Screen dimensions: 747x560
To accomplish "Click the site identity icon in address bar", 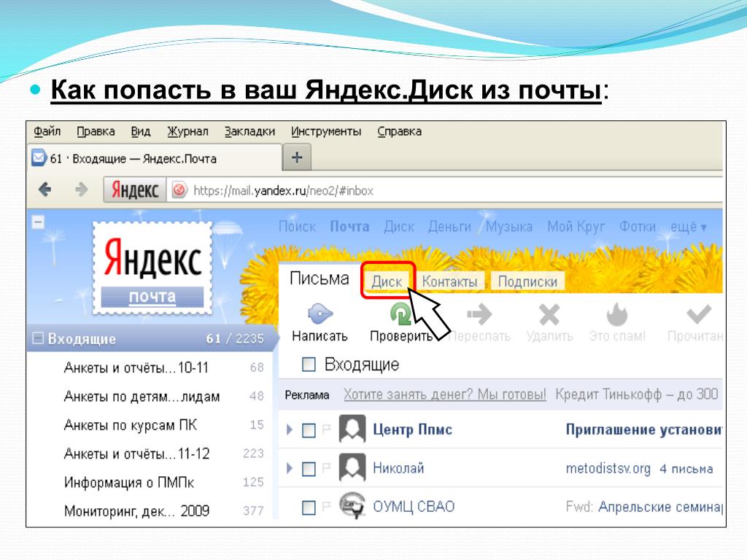I will [179, 190].
